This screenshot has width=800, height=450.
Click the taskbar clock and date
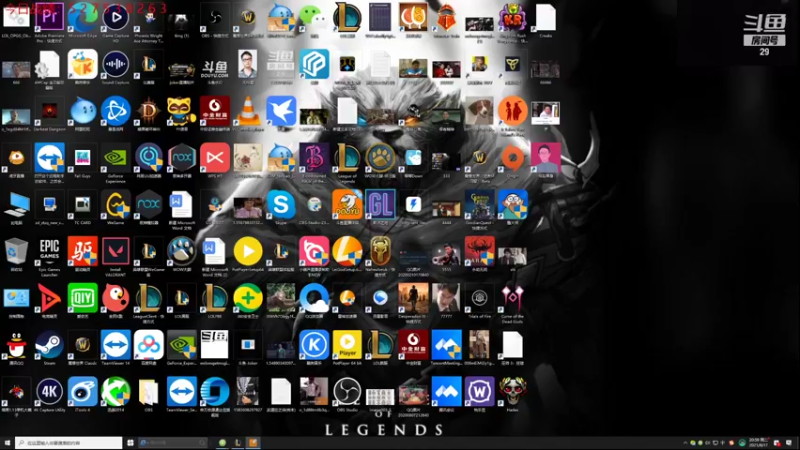[757, 442]
